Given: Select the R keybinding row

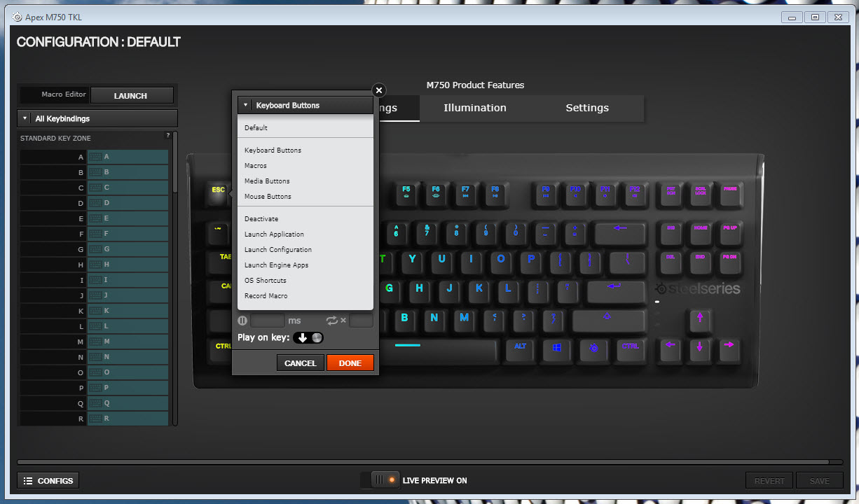Looking at the screenshot, I should [x=93, y=419].
